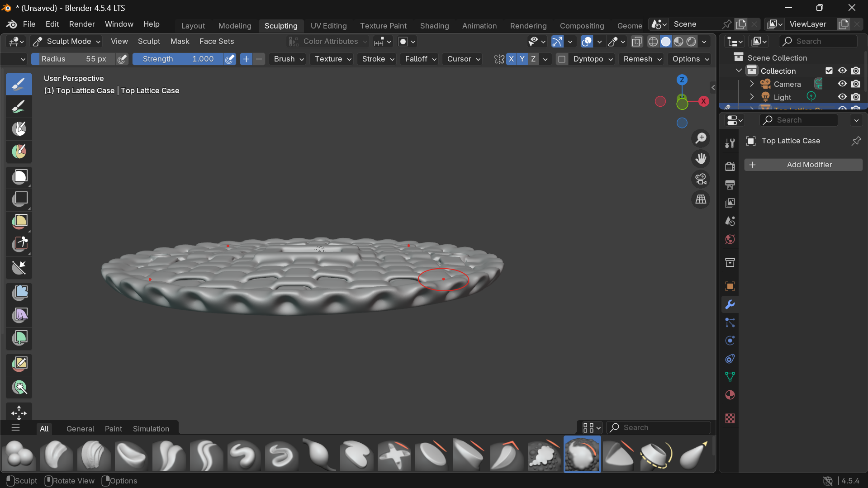This screenshot has height=488, width=868.
Task: Open World properties tab icon
Action: pyautogui.click(x=730, y=239)
